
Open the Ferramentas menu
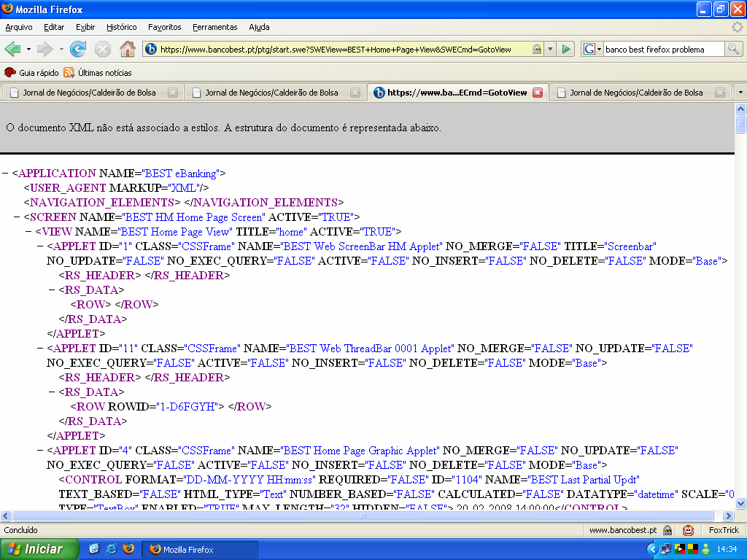click(215, 27)
